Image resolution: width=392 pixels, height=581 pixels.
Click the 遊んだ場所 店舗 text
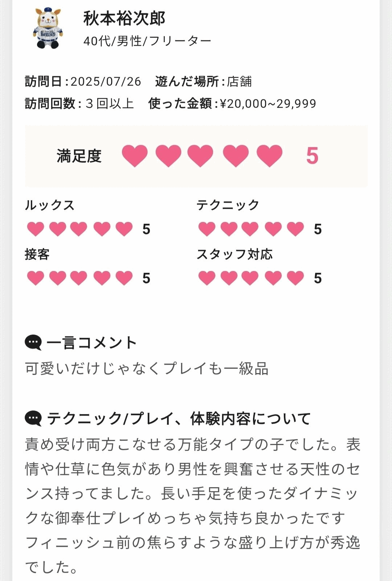coord(203,81)
